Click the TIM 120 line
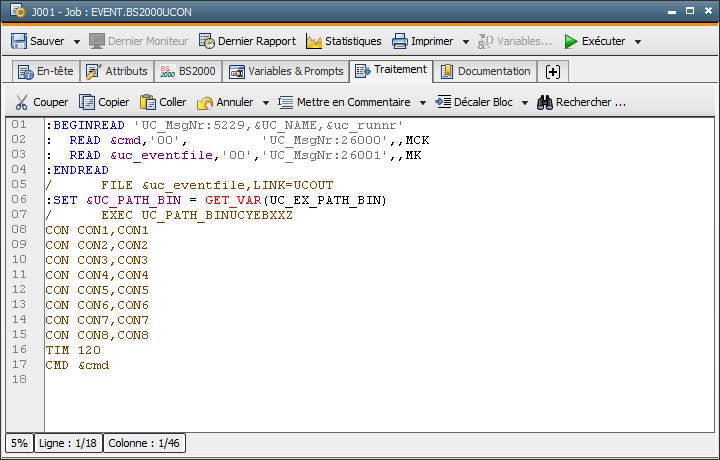This screenshot has width=720, height=460. point(73,350)
